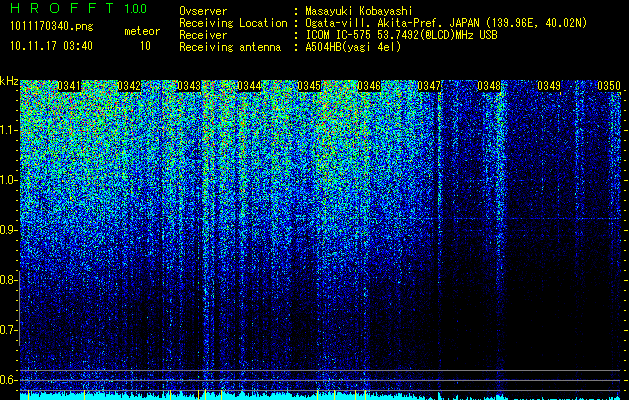Click the timestamp 10.11.17 03:40
This screenshot has height=400, width=629.
pos(51,46)
